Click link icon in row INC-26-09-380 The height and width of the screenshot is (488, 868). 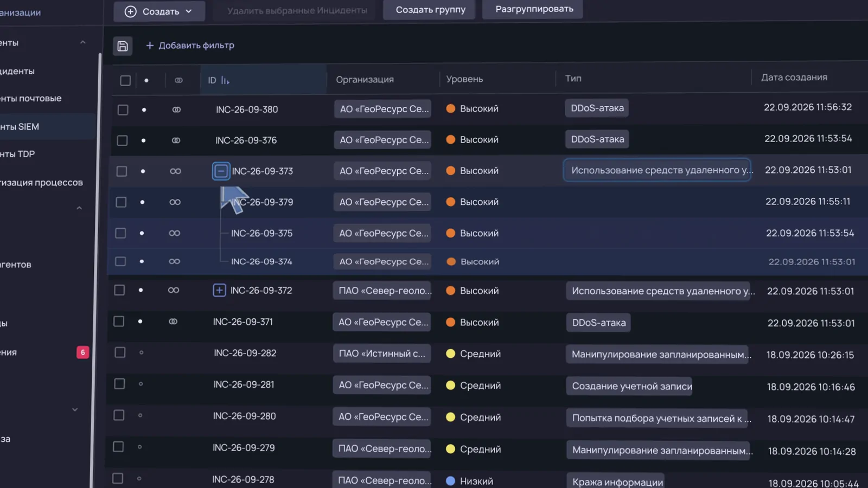[x=176, y=110]
